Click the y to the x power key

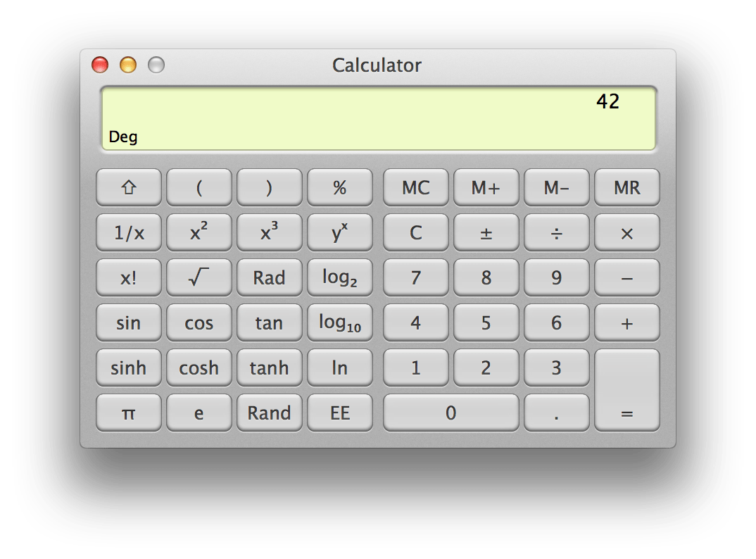pos(340,232)
